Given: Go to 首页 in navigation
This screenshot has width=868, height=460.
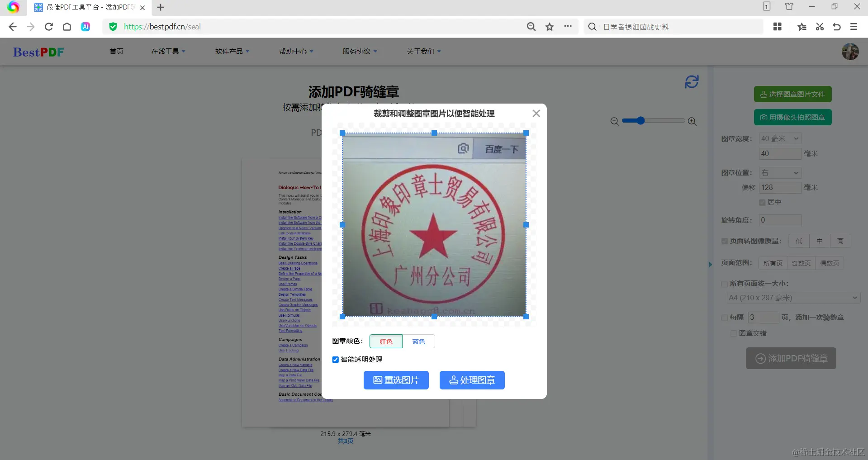Looking at the screenshot, I should coord(116,52).
